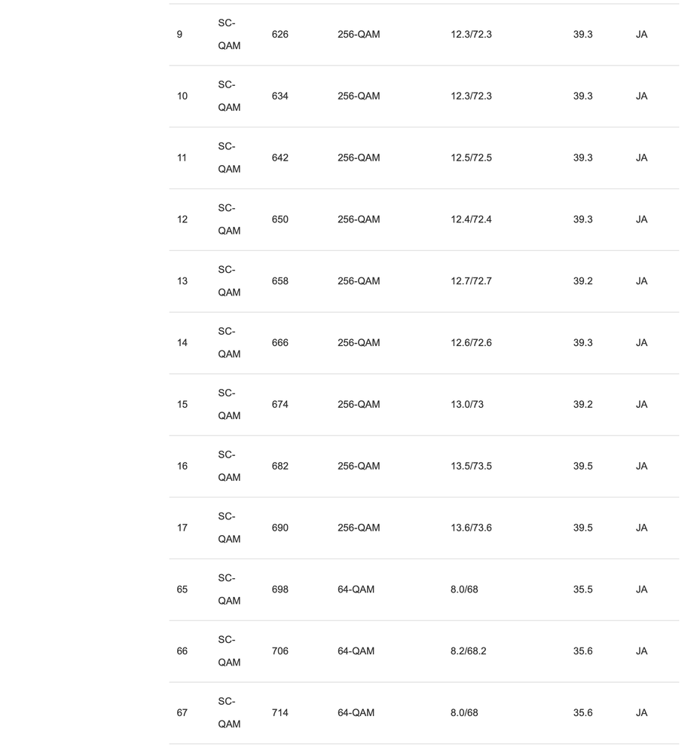The width and height of the screenshot is (700, 753).
Task: Select the 690 frequency cell
Action: 280,528
